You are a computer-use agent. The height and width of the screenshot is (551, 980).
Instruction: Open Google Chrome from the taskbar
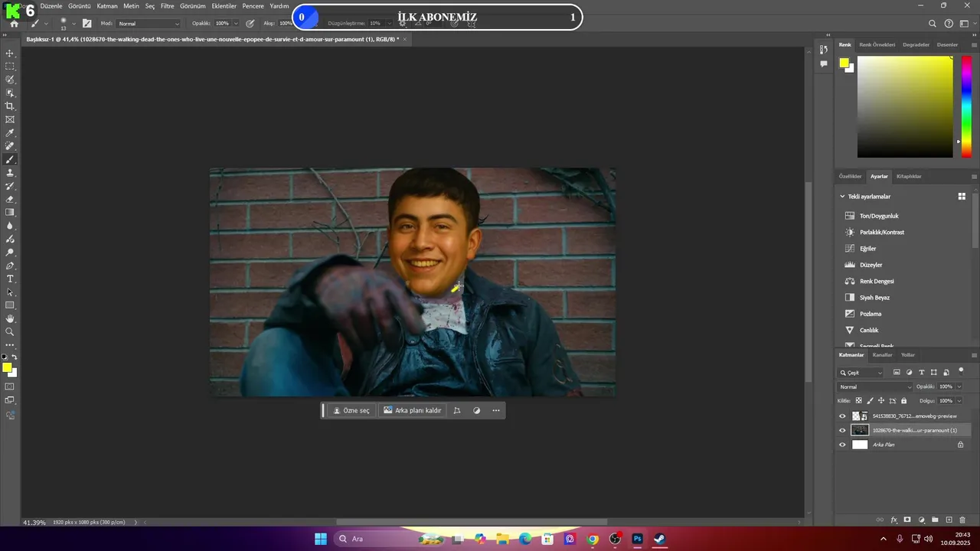(x=593, y=539)
